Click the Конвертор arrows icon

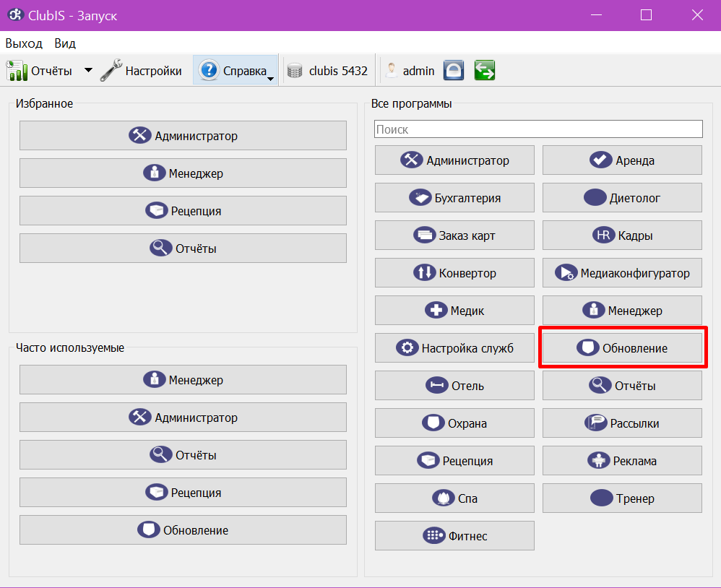tap(424, 272)
